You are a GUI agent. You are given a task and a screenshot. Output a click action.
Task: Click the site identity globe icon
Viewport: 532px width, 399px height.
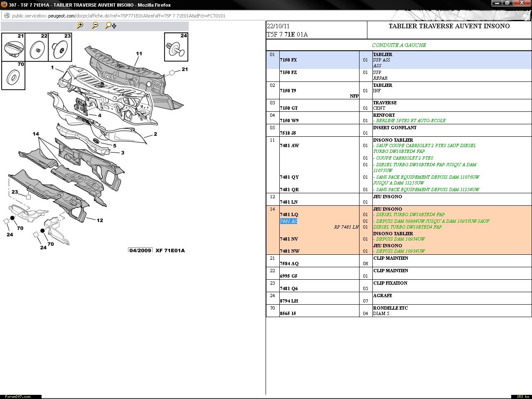click(x=7, y=16)
